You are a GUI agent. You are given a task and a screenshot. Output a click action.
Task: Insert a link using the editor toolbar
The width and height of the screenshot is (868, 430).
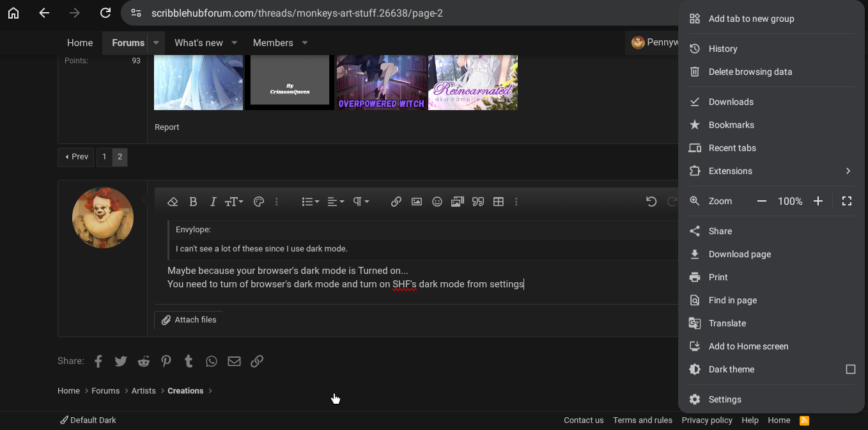pyautogui.click(x=396, y=202)
